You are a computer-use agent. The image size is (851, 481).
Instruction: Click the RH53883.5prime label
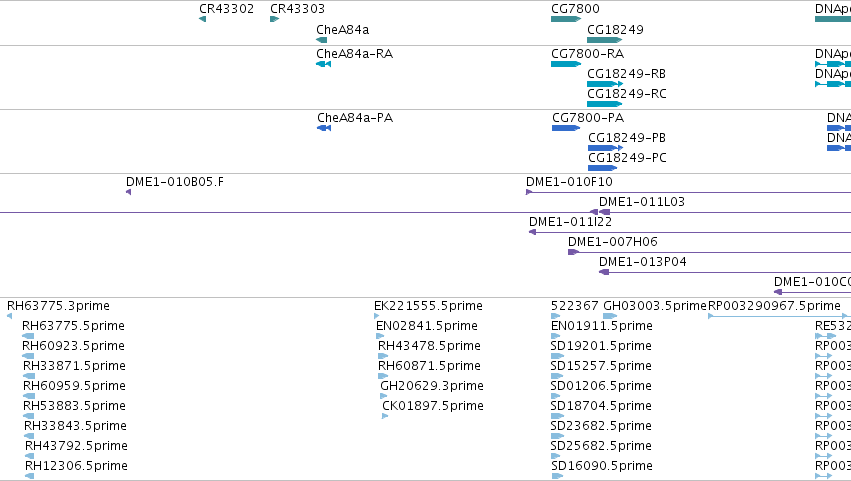click(74, 406)
